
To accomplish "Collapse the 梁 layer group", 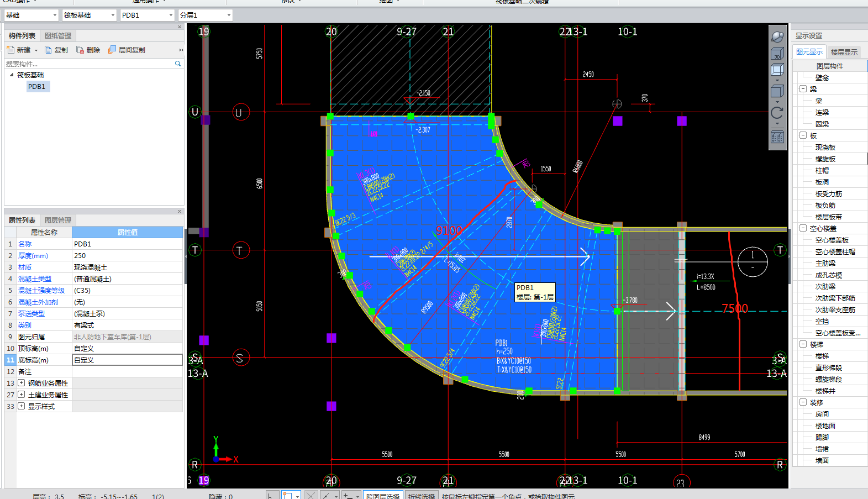I will tap(803, 88).
